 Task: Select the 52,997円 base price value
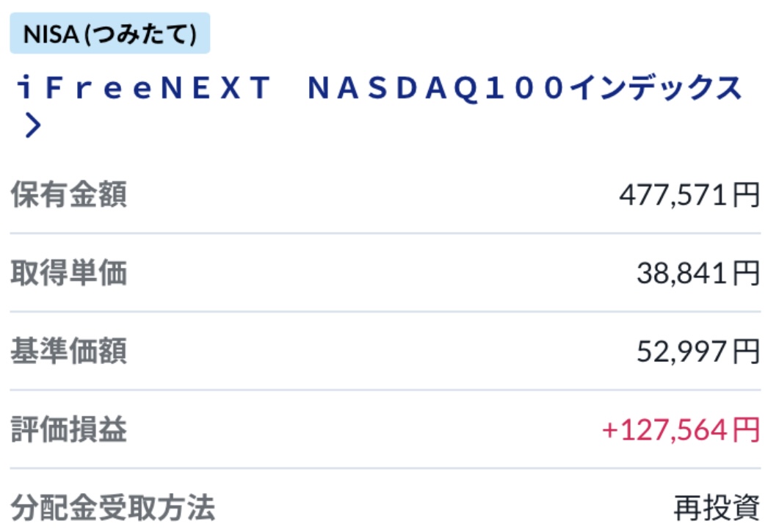pyautogui.click(x=698, y=351)
